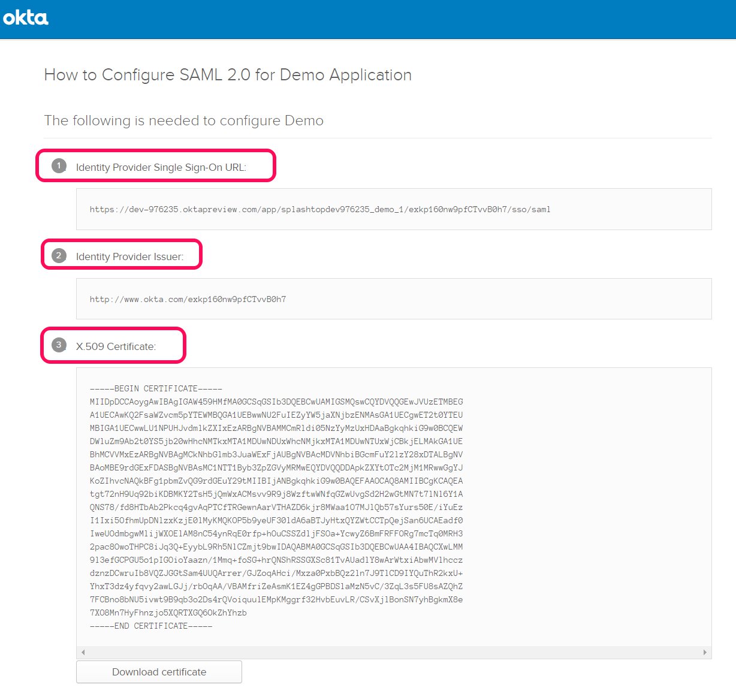This screenshot has width=736, height=700.
Task: Click last certificate line starting 7XO8Mn7HyFhnzjo5
Action: click(x=168, y=612)
